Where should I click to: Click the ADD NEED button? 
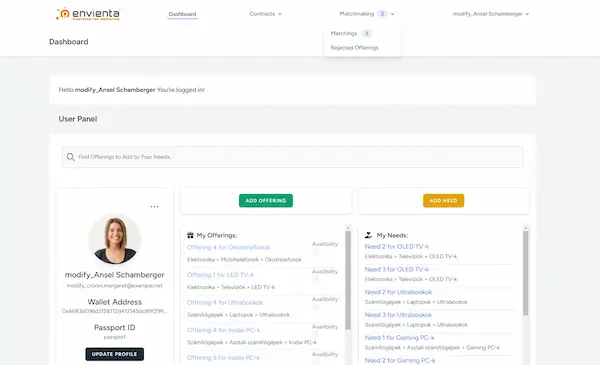443,200
